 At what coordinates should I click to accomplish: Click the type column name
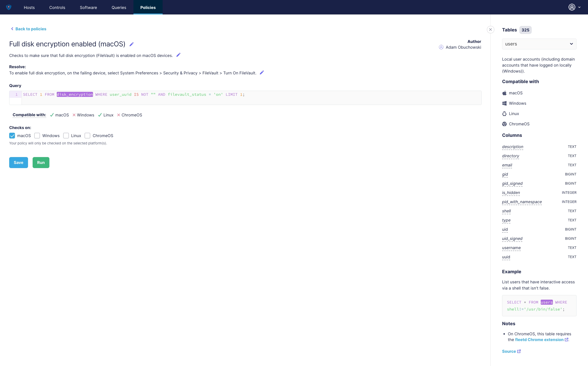click(506, 220)
